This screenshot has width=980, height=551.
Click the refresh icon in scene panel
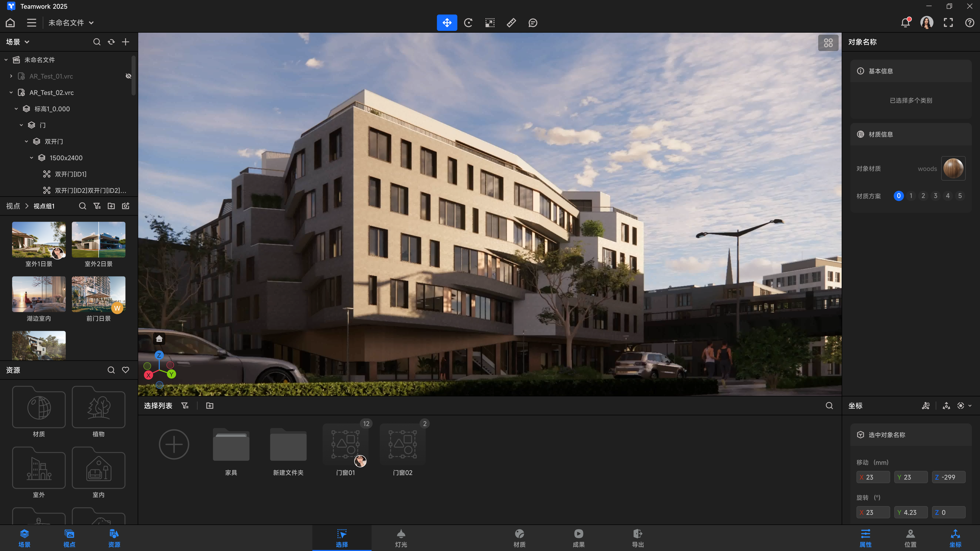(111, 42)
